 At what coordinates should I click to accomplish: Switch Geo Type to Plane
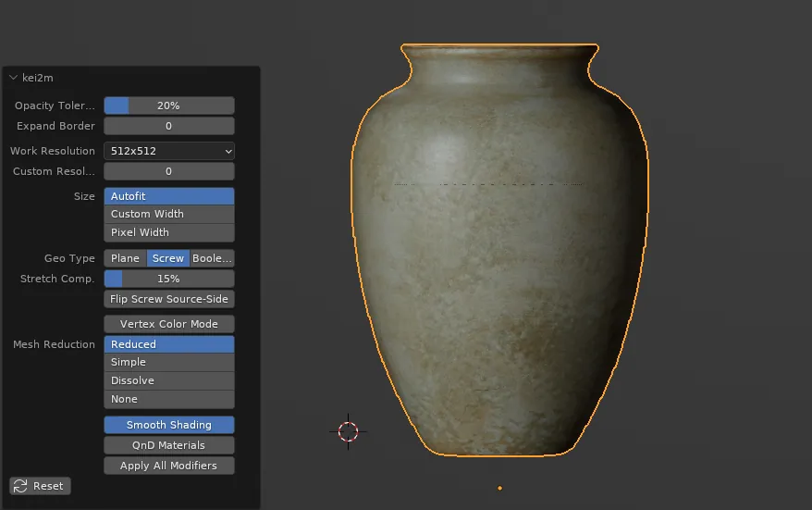(x=125, y=258)
